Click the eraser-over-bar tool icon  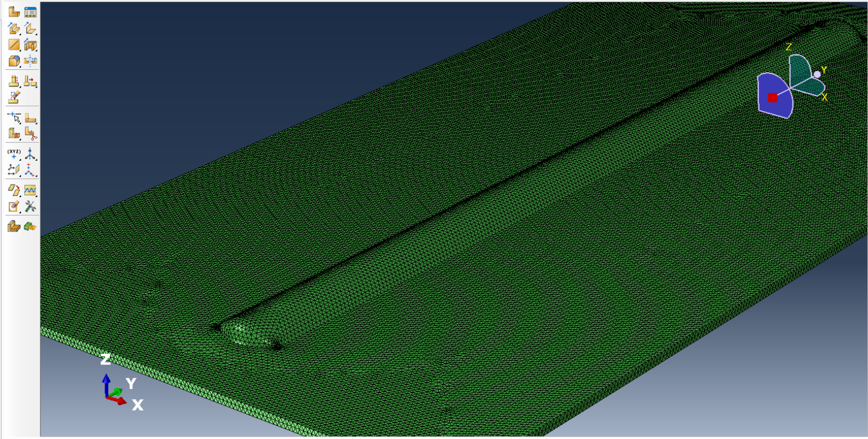14,97
